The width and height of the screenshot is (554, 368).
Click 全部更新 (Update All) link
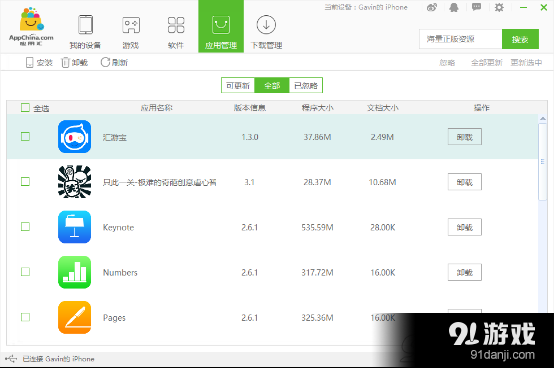[x=487, y=63]
